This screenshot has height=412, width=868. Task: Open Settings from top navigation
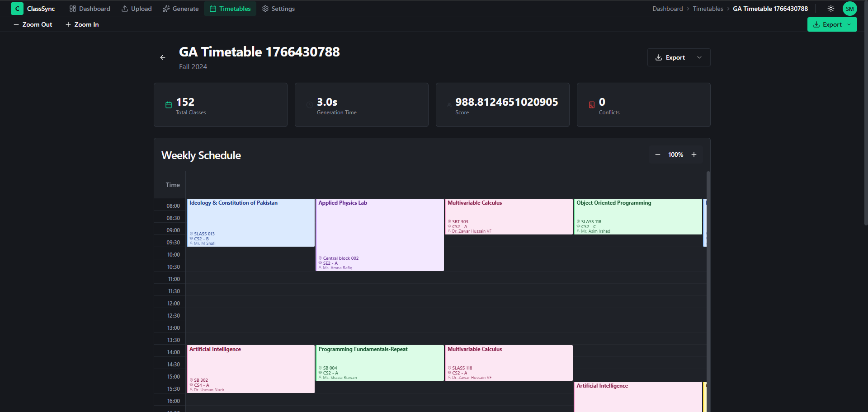[x=278, y=9]
